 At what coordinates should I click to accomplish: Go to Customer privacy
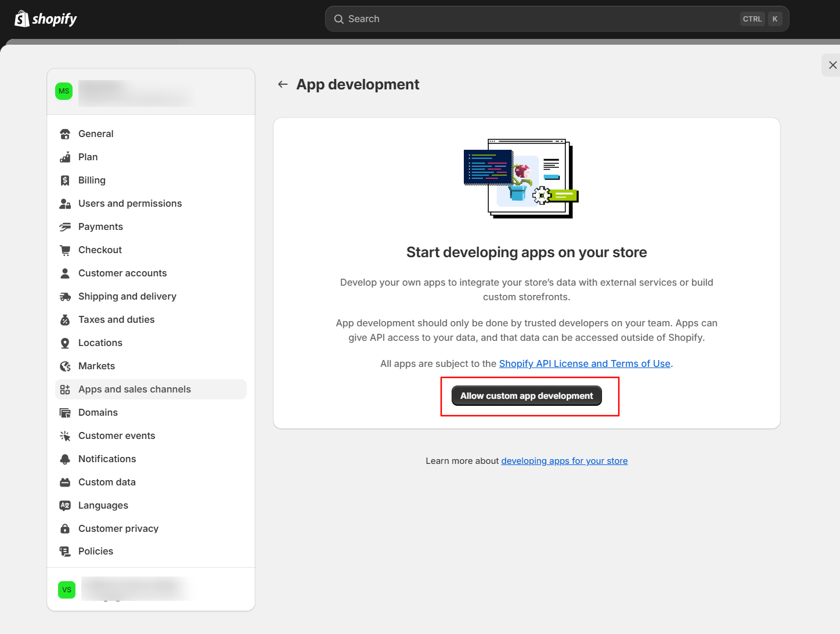[x=151, y=528]
